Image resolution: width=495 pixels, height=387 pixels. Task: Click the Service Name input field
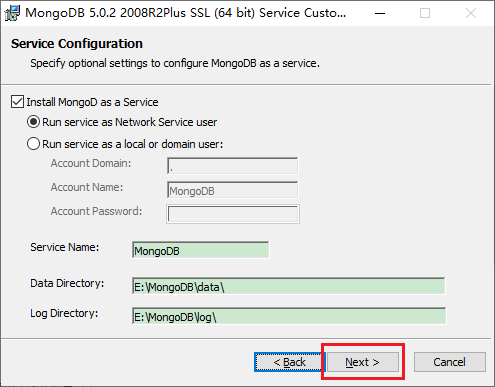(x=201, y=250)
